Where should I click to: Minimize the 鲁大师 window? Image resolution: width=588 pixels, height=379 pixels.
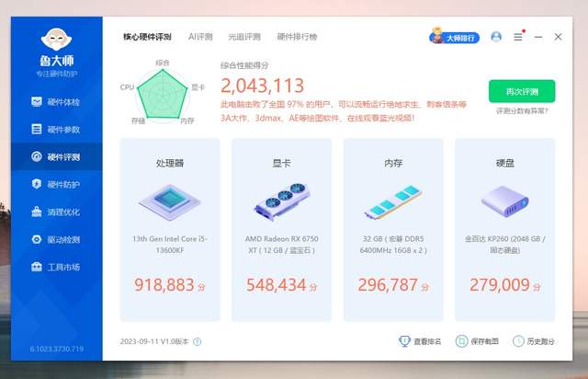(538, 37)
